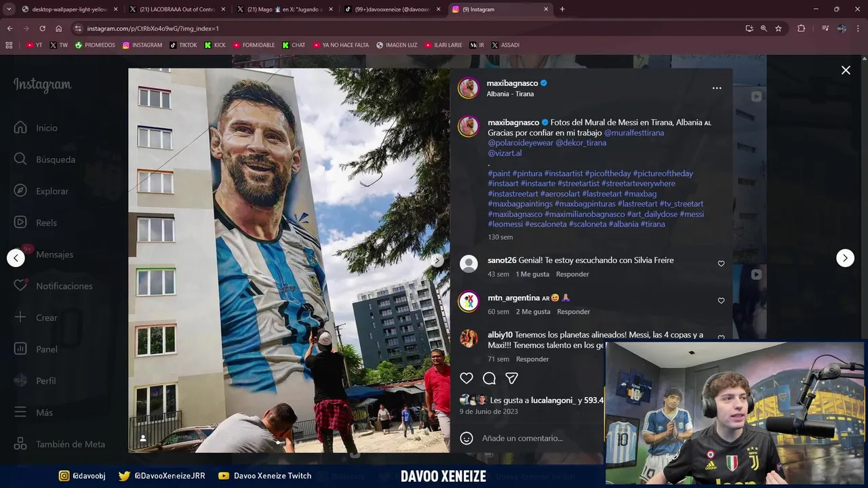This screenshot has width=868, height=488.
Task: Reload the page
Action: 42,28
